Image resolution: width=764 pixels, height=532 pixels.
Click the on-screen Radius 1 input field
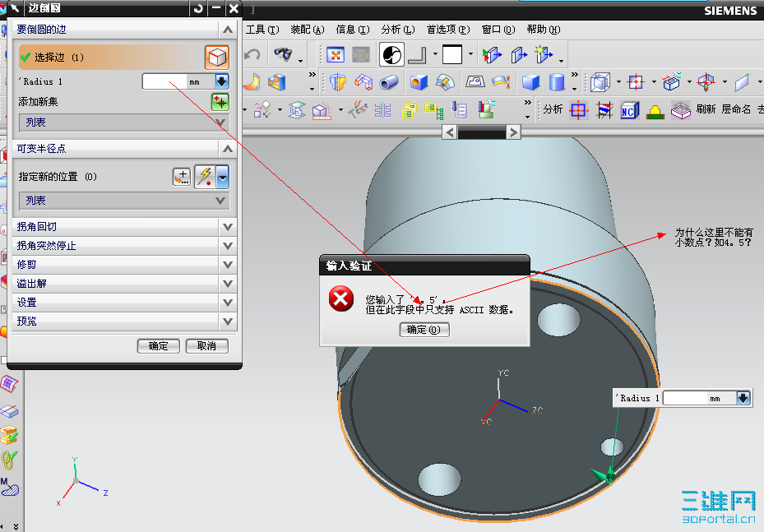pos(684,398)
